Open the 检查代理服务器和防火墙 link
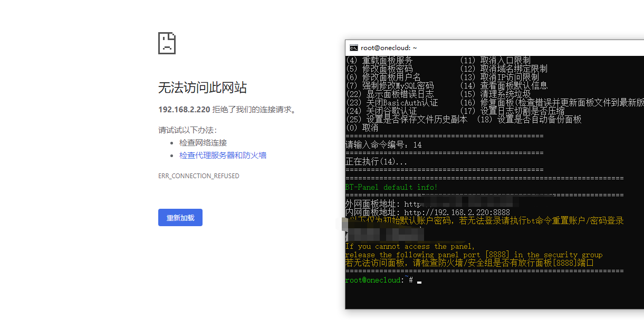644x320 pixels. pos(223,155)
